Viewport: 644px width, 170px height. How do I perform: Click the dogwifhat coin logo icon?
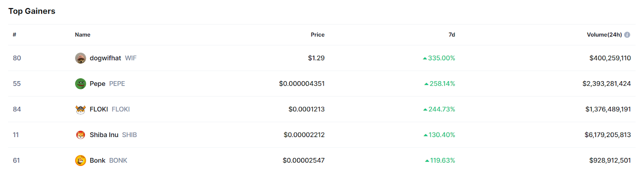click(80, 58)
